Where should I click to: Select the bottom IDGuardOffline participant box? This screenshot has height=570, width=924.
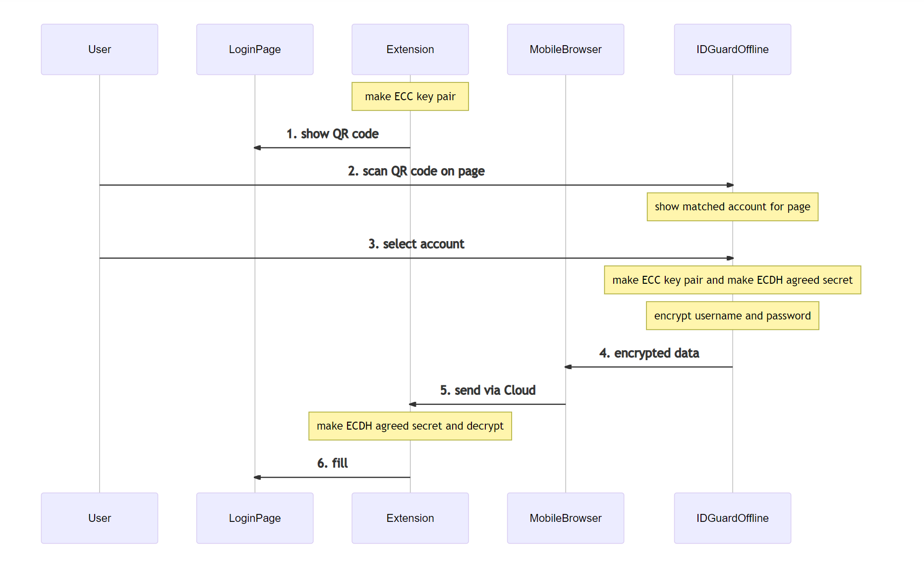732,518
